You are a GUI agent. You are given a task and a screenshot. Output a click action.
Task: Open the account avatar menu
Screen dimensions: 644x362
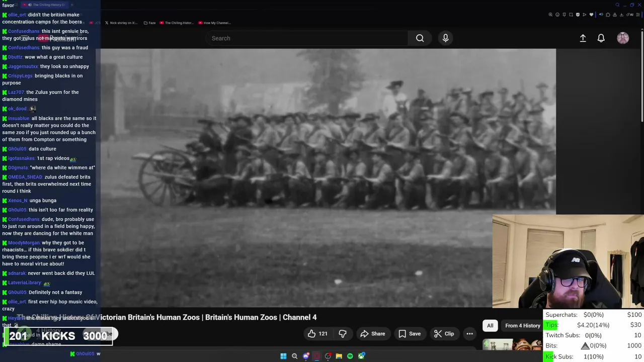click(623, 38)
